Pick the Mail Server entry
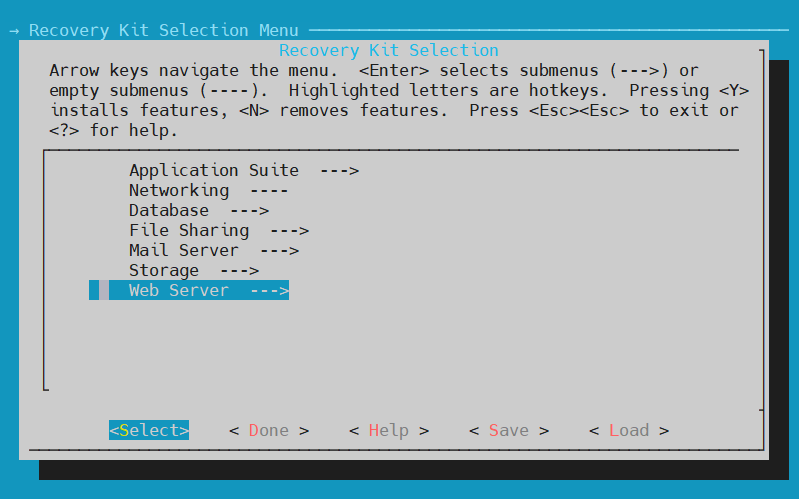 (183, 250)
